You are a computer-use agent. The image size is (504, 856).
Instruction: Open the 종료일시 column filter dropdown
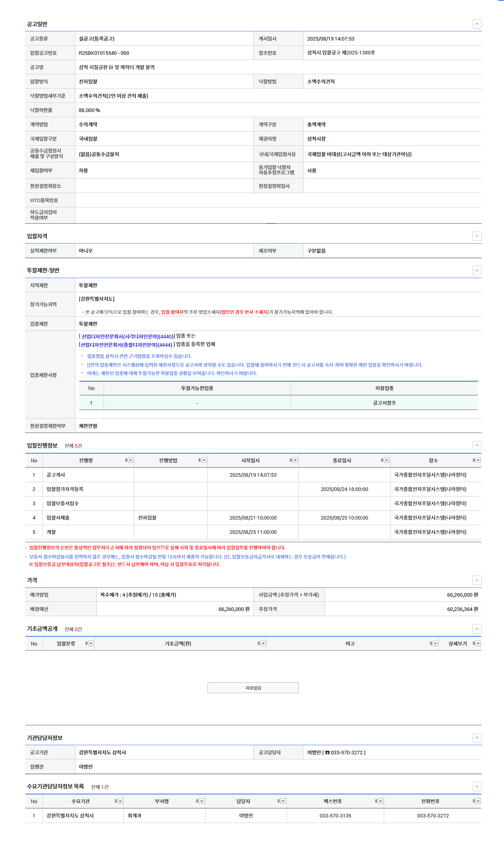coord(387,460)
